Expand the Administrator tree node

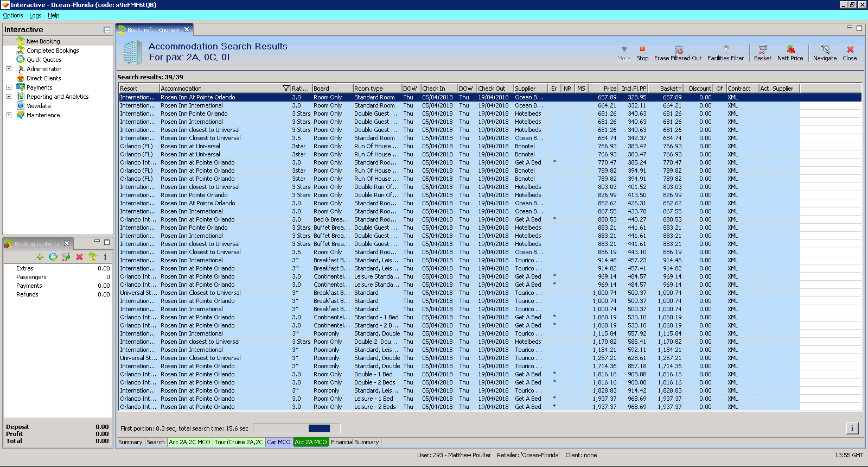pos(9,69)
